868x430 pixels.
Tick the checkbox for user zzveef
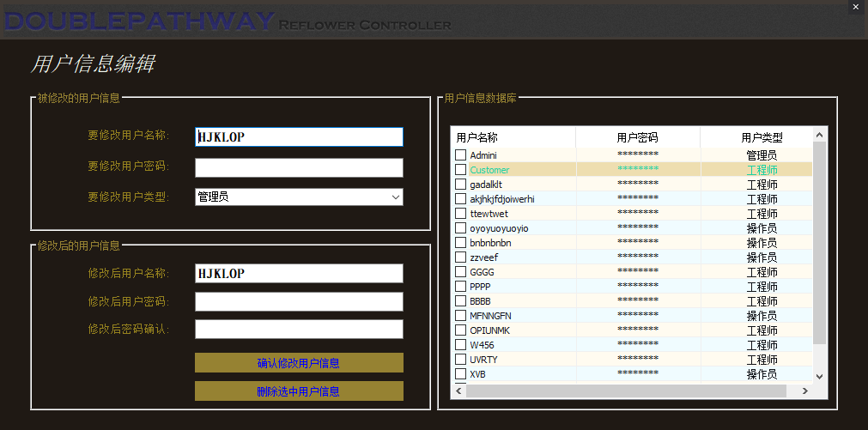460,257
